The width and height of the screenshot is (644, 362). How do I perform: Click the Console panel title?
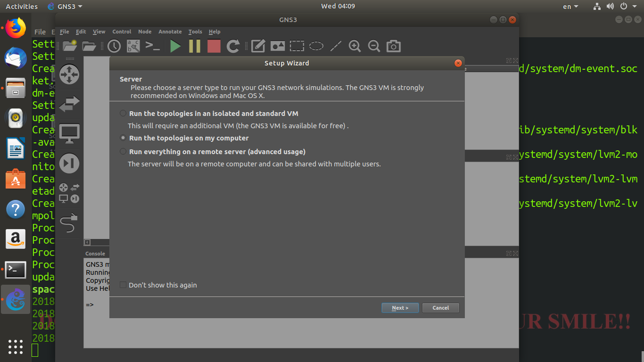pos(95,254)
